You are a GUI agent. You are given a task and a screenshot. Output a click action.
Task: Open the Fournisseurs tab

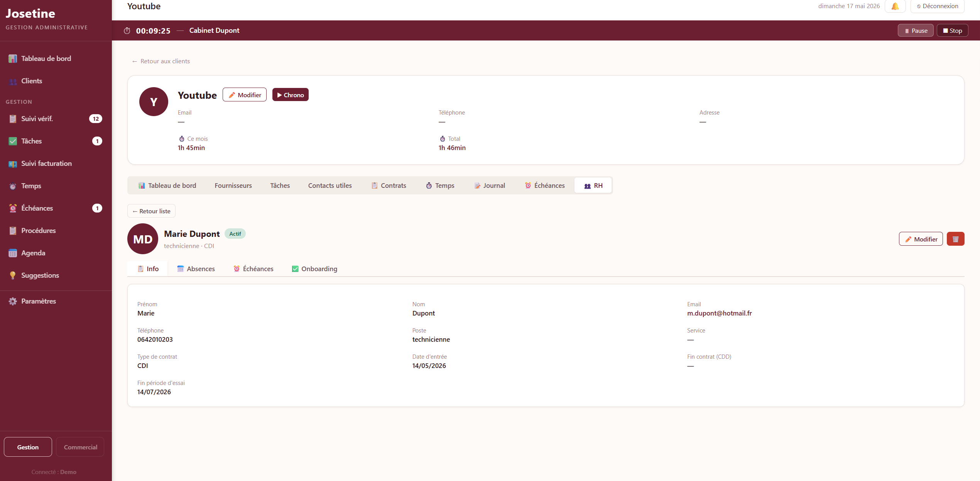(233, 185)
